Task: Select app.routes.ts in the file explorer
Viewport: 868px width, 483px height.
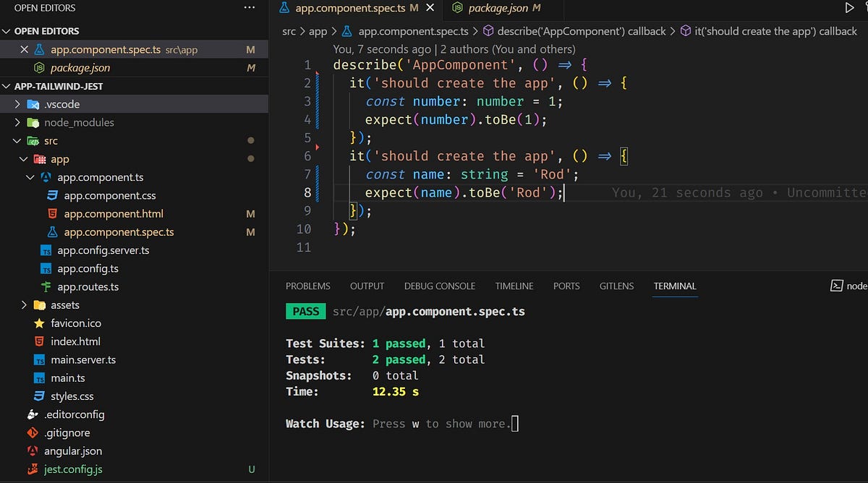Action: pyautogui.click(x=87, y=286)
